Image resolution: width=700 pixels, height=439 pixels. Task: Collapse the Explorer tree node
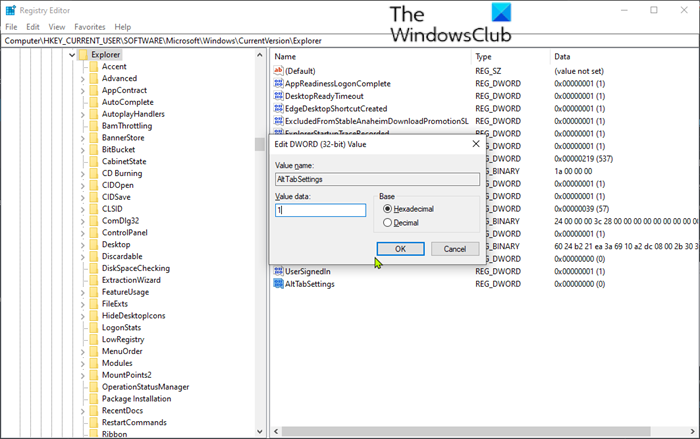[x=72, y=55]
